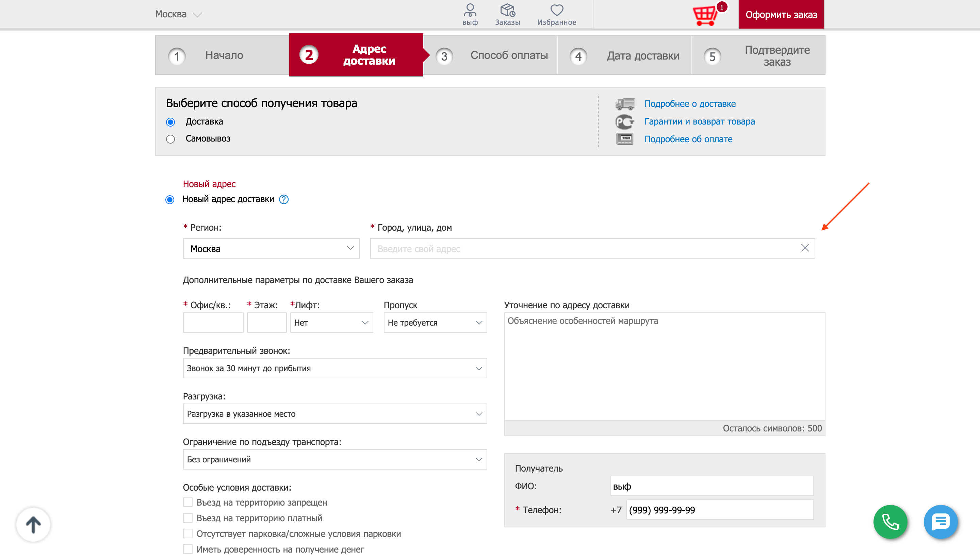Open the Разгрузка dropdown
This screenshot has height=558, width=980.
coord(335,414)
